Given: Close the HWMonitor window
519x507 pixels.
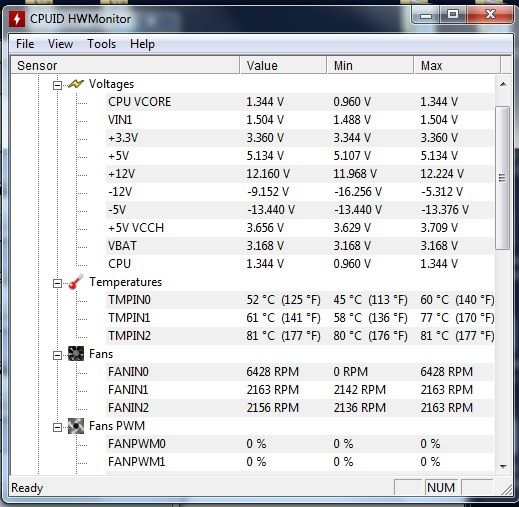Looking at the screenshot, I should (490, 15).
